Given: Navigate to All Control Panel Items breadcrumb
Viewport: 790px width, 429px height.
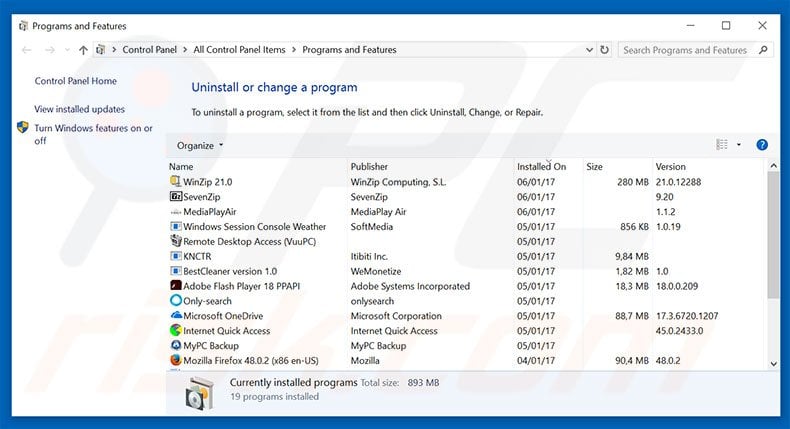Looking at the screenshot, I should point(239,50).
